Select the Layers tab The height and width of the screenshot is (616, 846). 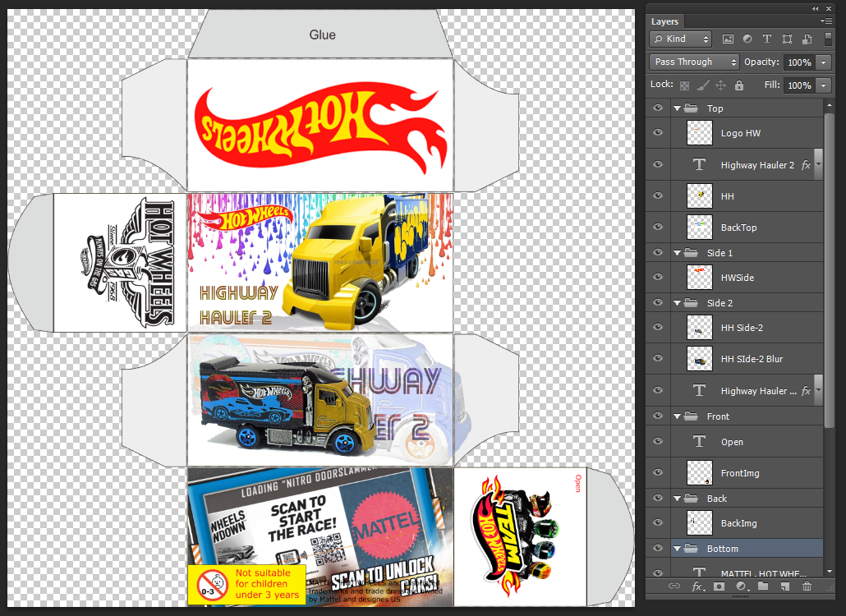click(664, 21)
